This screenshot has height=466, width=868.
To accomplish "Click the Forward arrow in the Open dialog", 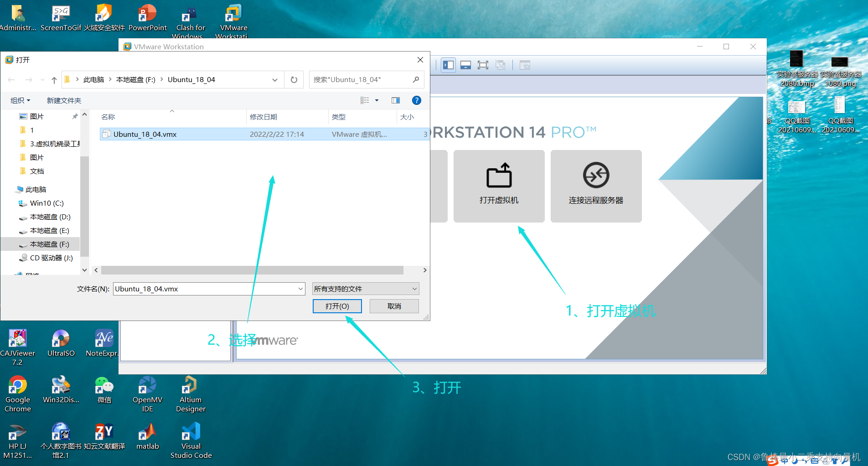I will 29,80.
